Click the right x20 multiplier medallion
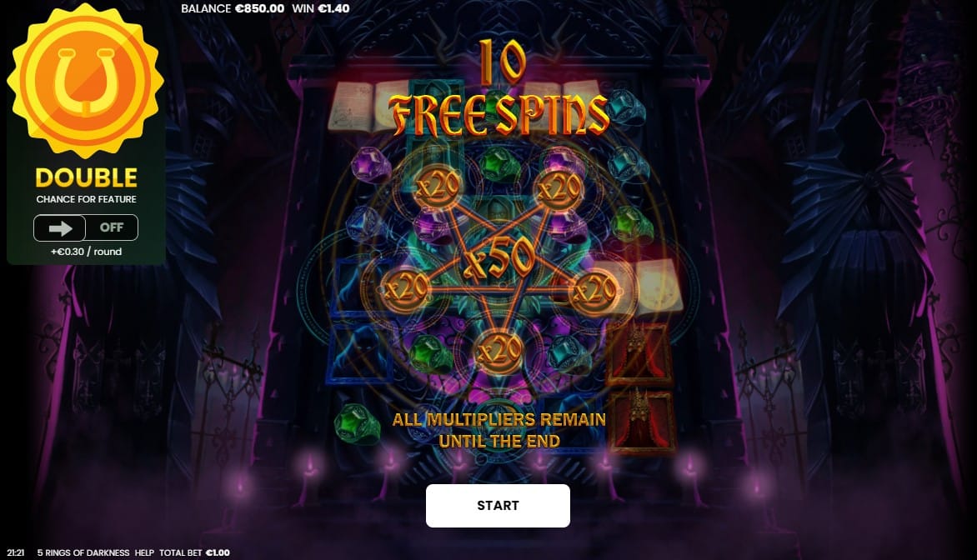Viewport: 977px width, 560px height. [x=594, y=290]
